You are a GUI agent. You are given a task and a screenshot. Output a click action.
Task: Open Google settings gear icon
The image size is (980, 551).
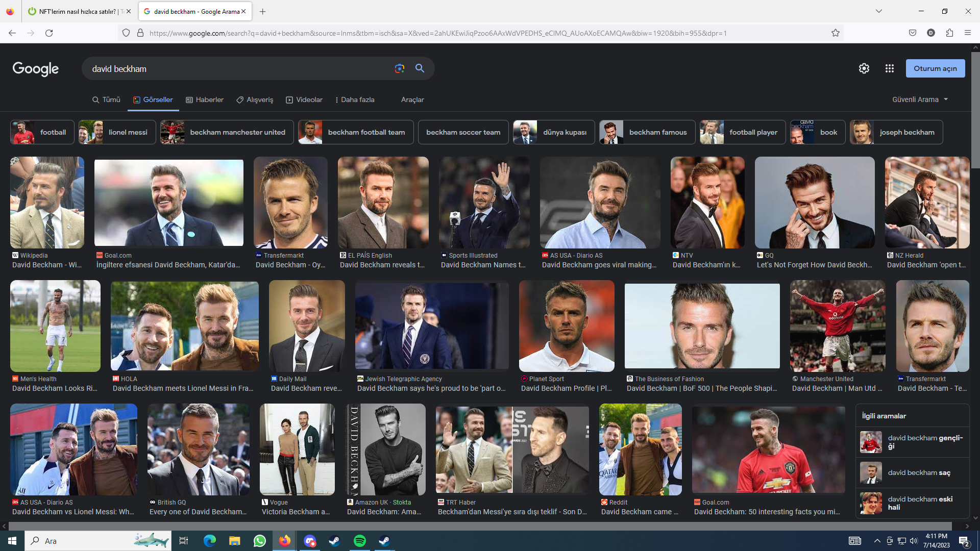coord(864,68)
